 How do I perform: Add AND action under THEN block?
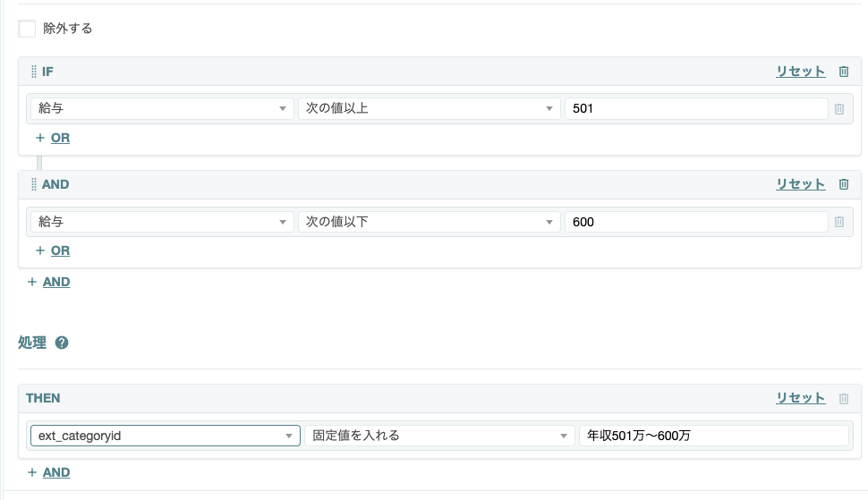coord(56,472)
